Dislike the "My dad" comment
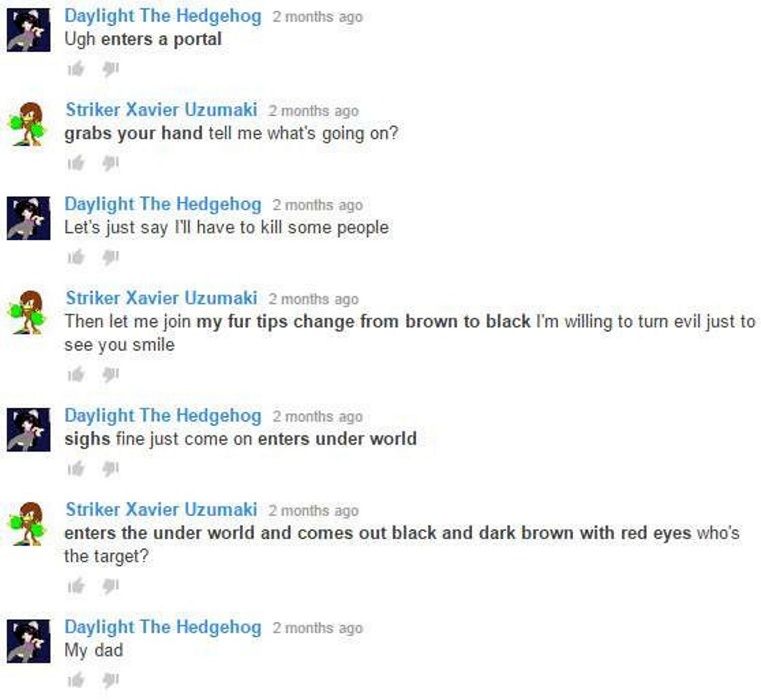This screenshot has height=700, width=761. [x=110, y=681]
